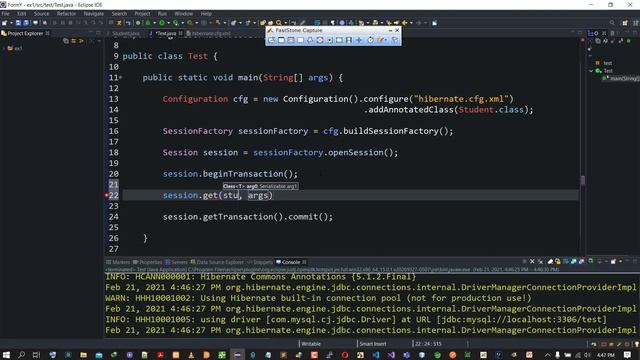Open the Source menu

[x=41, y=13]
